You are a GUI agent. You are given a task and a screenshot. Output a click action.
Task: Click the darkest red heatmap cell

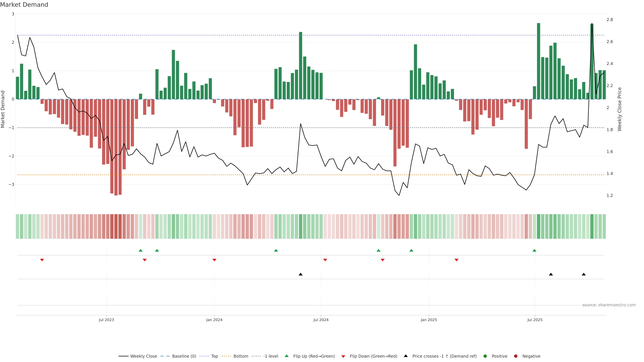(116, 226)
